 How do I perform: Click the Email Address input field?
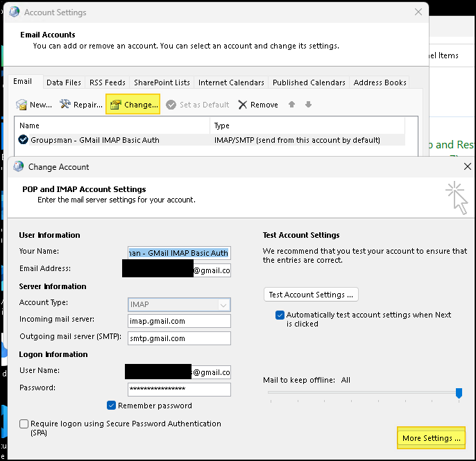coord(179,270)
